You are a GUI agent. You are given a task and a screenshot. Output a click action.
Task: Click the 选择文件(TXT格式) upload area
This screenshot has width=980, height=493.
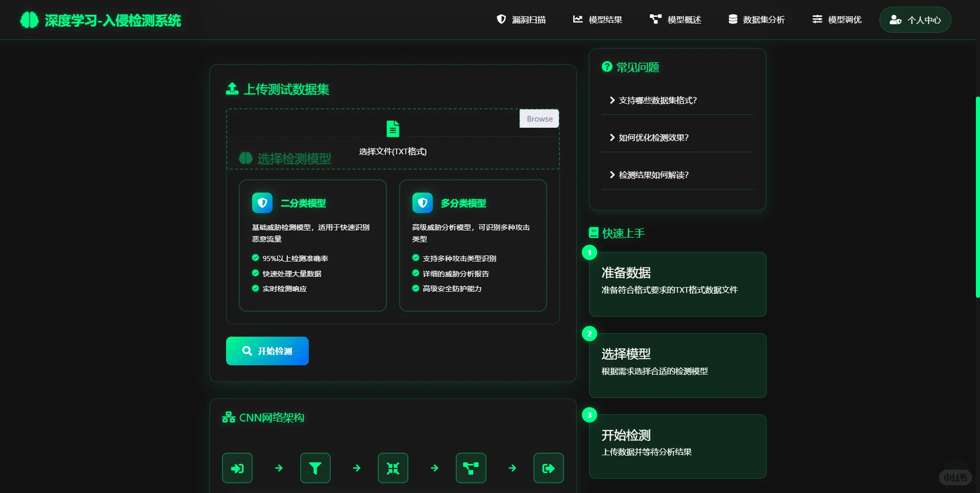click(x=393, y=139)
